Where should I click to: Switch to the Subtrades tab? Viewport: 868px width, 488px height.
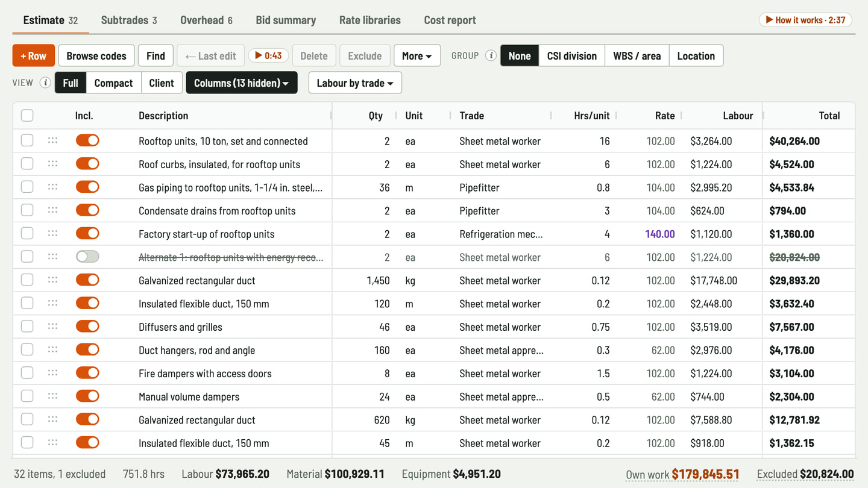[x=129, y=20]
